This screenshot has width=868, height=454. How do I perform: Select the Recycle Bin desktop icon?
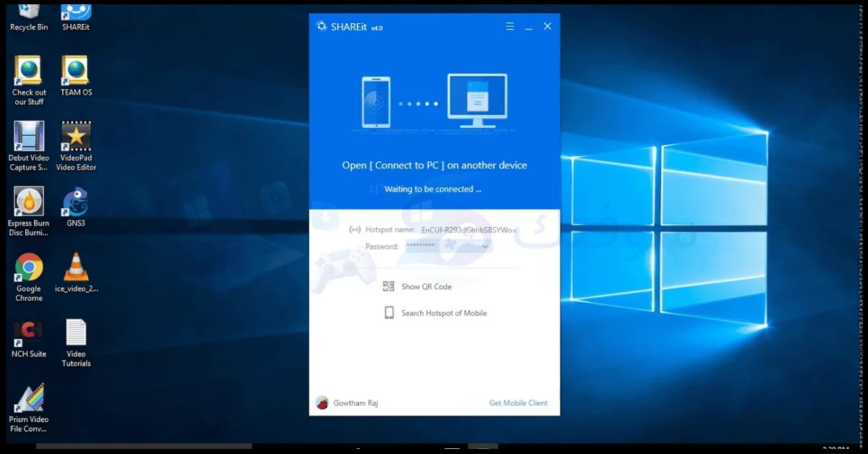(29, 17)
